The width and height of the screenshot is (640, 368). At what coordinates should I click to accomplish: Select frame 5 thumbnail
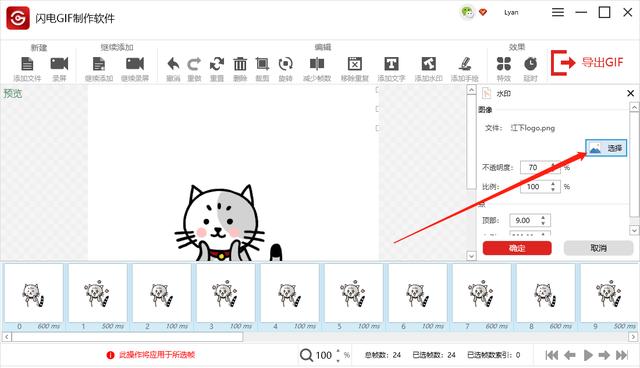click(x=354, y=293)
